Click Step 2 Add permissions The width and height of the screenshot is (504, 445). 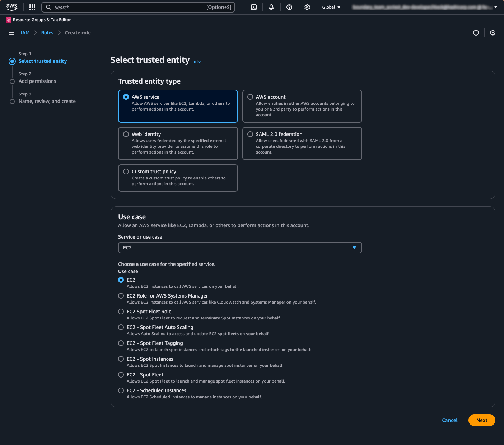(37, 81)
